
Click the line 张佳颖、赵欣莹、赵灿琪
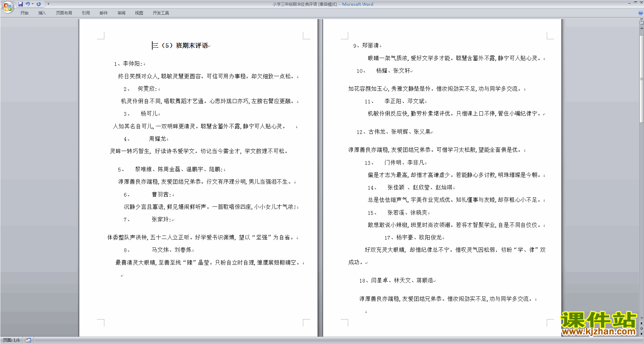click(420, 188)
